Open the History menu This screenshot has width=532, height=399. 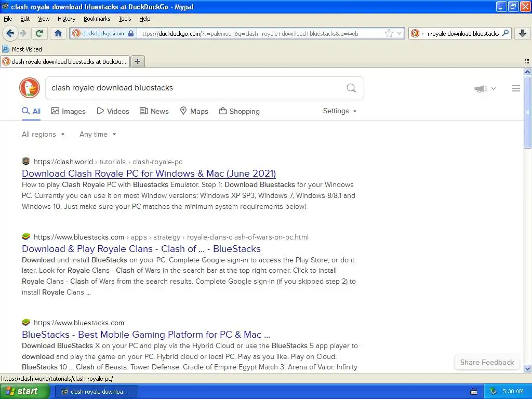(x=66, y=19)
